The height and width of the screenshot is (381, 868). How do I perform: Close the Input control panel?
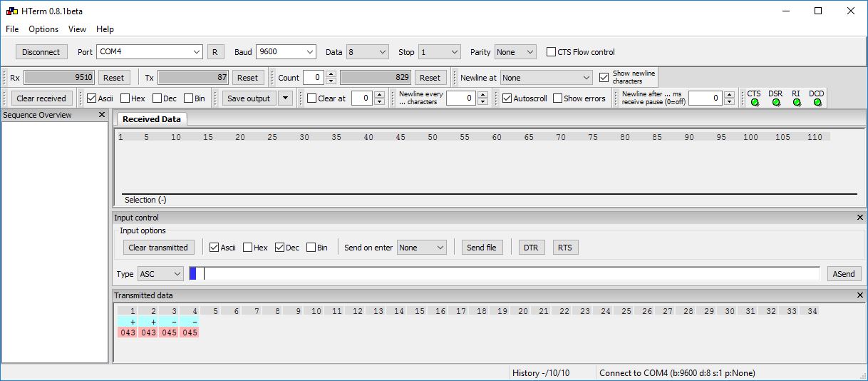pyautogui.click(x=859, y=218)
